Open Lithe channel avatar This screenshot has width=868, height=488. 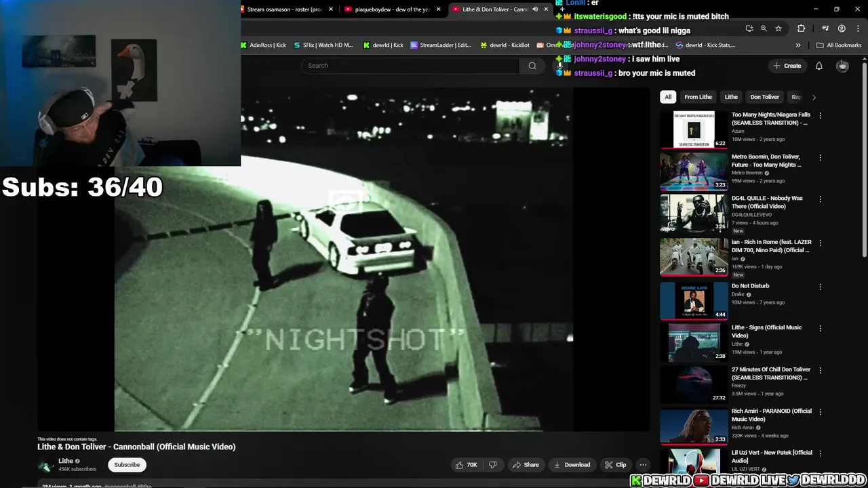(x=45, y=466)
